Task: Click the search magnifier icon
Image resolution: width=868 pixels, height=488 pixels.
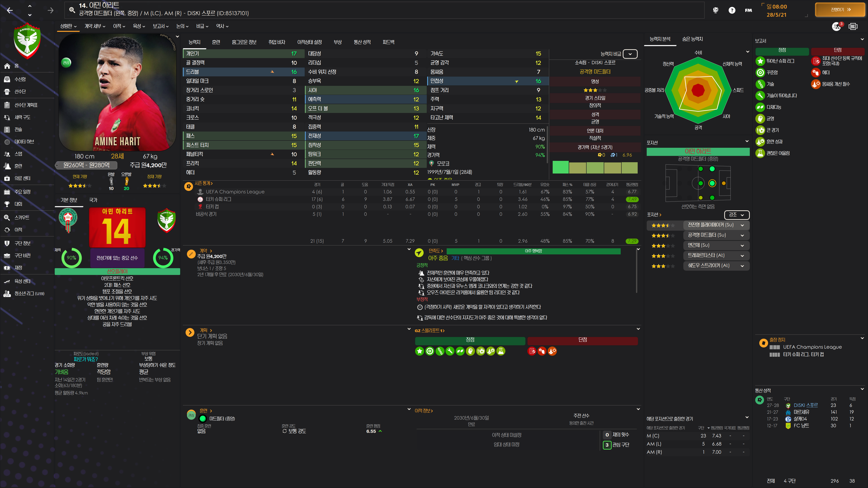Action: 72,10
